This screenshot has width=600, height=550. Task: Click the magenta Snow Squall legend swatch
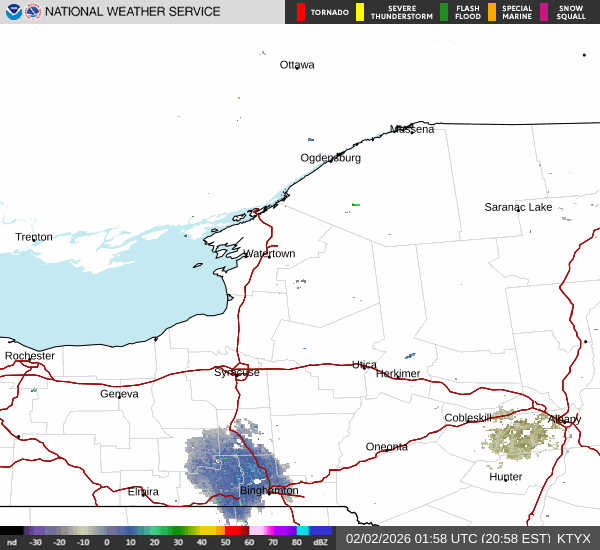[x=544, y=12]
